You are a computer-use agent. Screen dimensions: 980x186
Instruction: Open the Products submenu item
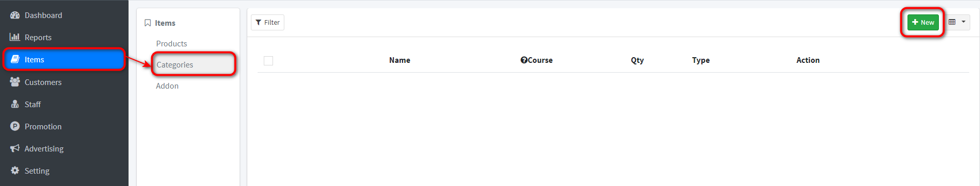pyautogui.click(x=172, y=44)
